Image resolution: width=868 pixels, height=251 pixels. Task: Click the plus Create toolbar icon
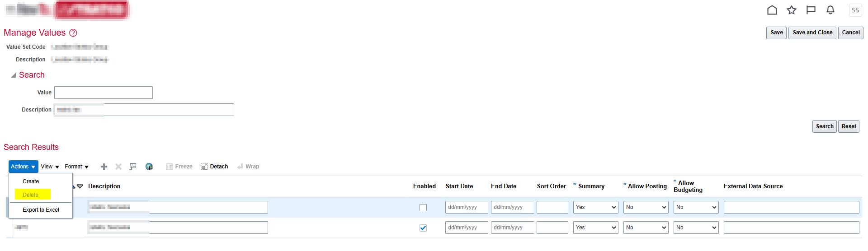(104, 167)
